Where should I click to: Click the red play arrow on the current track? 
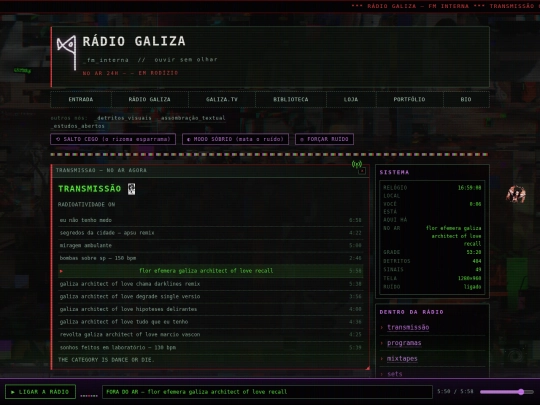tap(61, 271)
